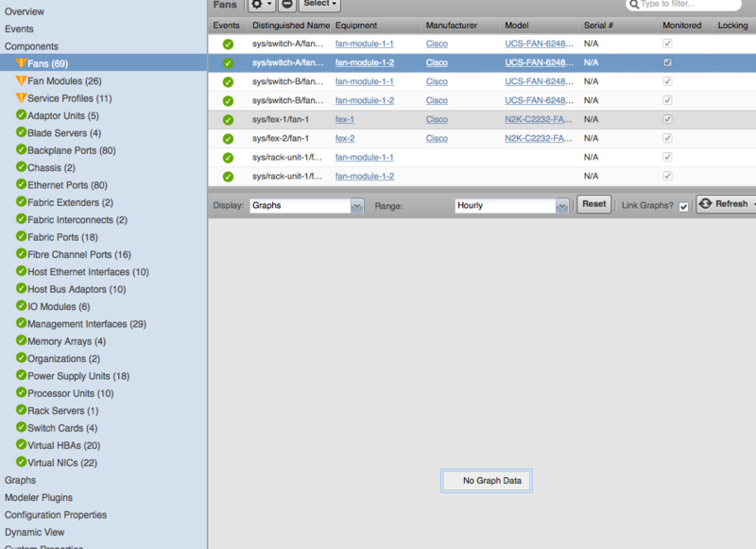The image size is (756, 549).
Task: Click the search magnifier icon in filter box
Action: pos(634,5)
